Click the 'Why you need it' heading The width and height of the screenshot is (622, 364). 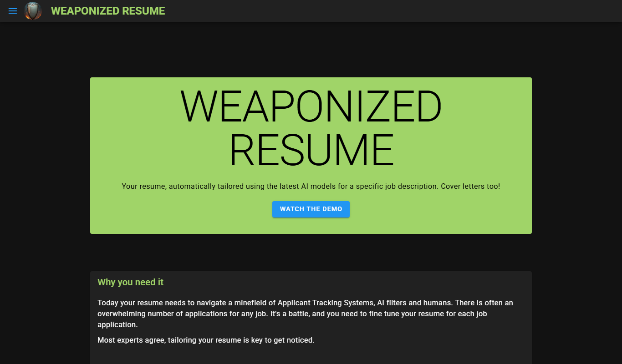pos(130,282)
